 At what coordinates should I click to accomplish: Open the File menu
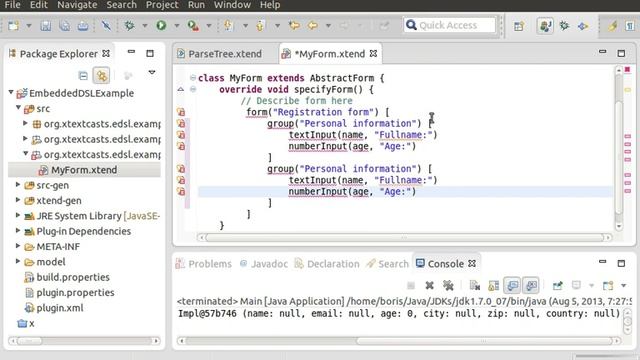tap(12, 5)
